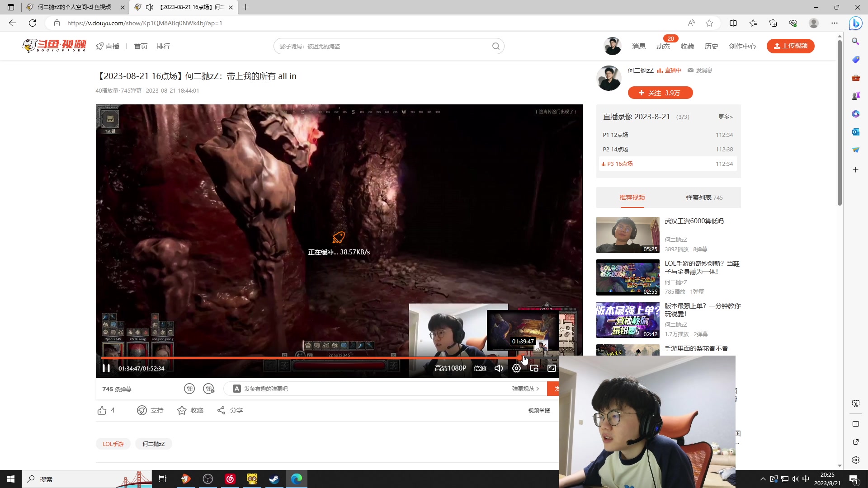
Task: Open Windows Start menu
Action: coord(11,479)
